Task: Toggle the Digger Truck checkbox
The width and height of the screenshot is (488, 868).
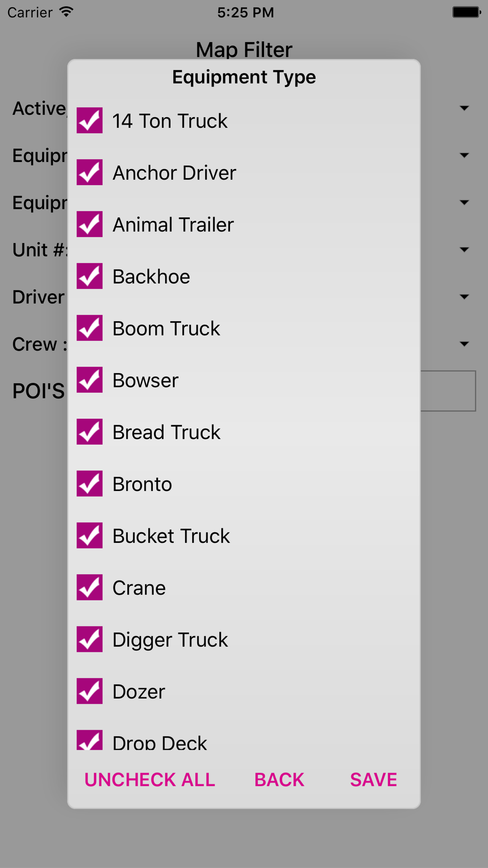Action: [90, 640]
